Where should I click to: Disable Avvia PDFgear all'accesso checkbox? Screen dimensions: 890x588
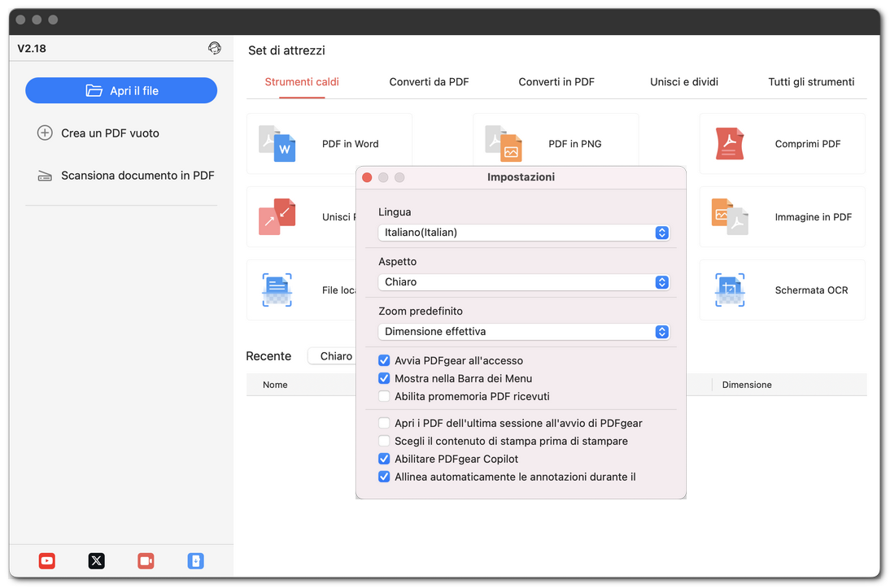coord(384,360)
